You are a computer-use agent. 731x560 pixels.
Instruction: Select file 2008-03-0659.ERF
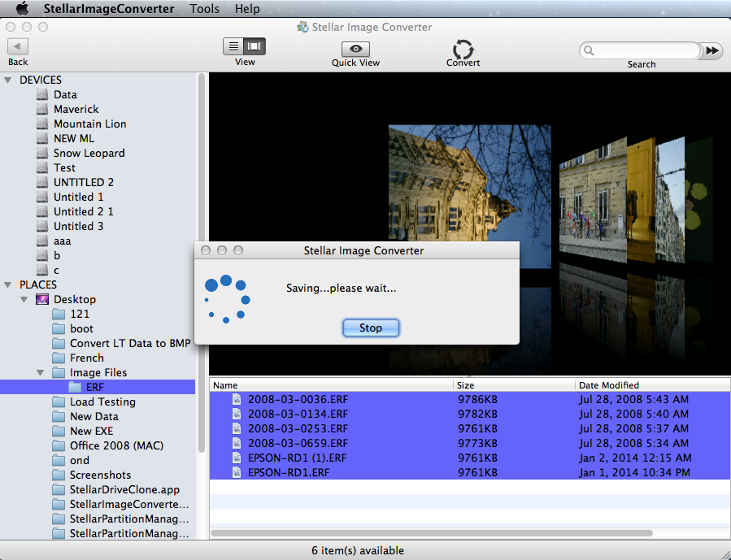click(470, 443)
